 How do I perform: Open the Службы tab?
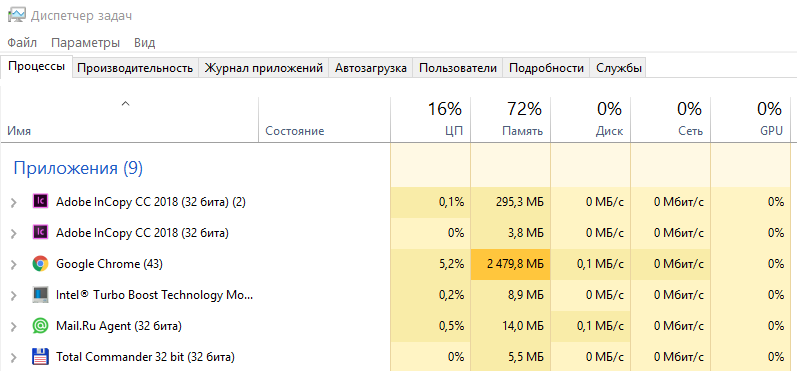coord(619,68)
